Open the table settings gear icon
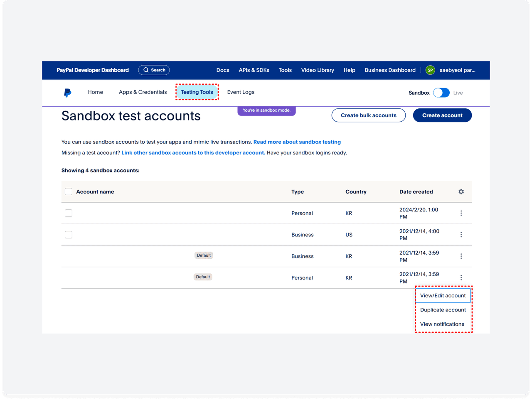532x400 pixels. (x=461, y=191)
